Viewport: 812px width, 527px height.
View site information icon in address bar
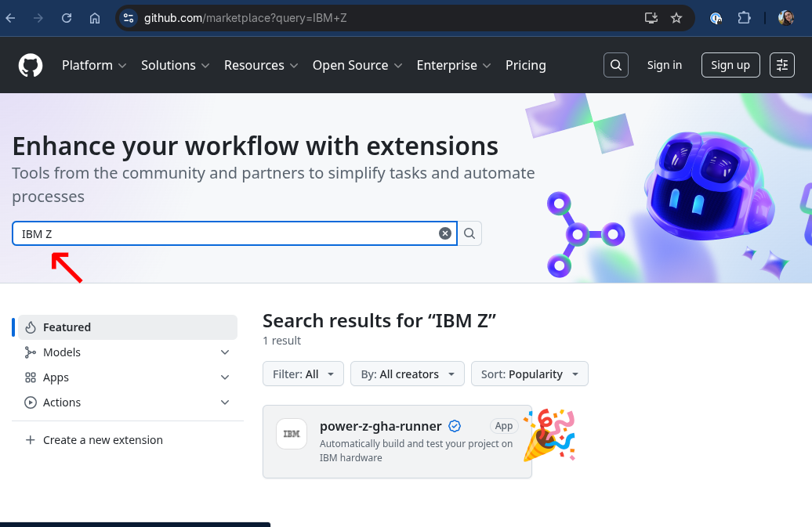[x=128, y=18]
